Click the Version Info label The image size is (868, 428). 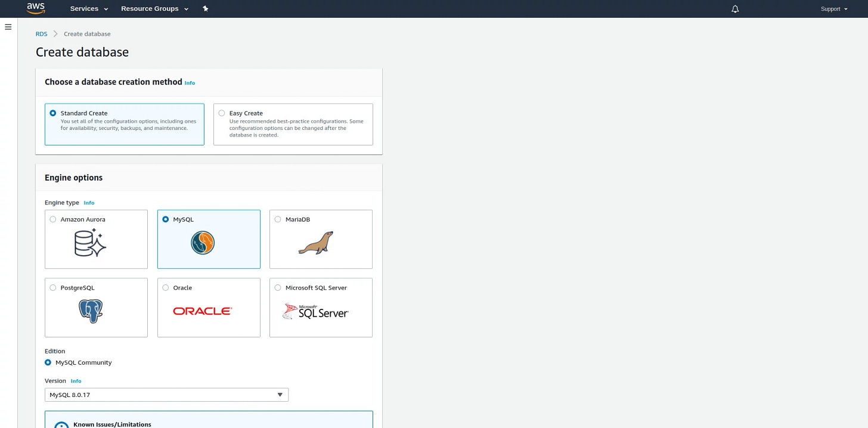point(76,381)
